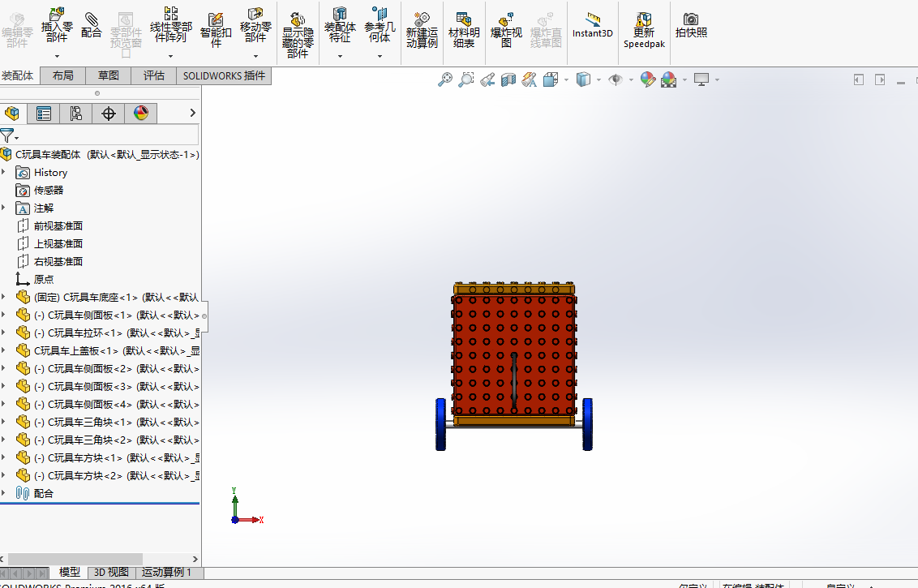Open DimXpertManager crosshair tab
Image resolution: width=918 pixels, height=588 pixels.
pyautogui.click(x=109, y=113)
